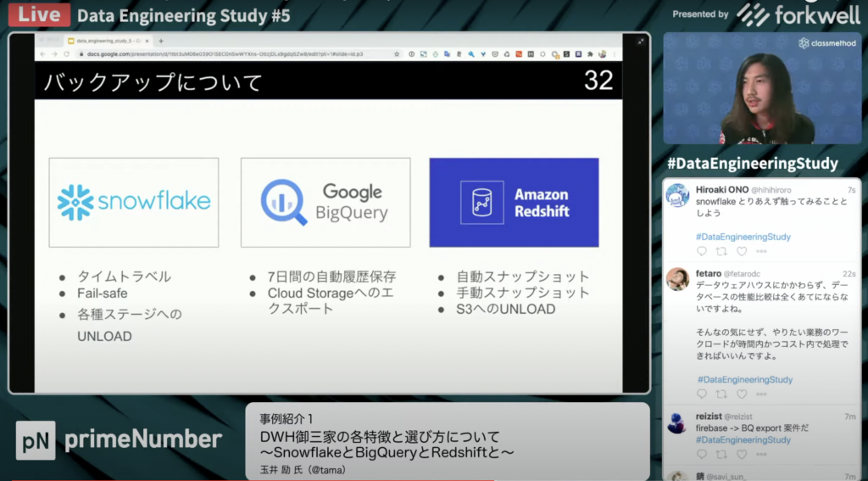Click the browser reload button

point(67,53)
